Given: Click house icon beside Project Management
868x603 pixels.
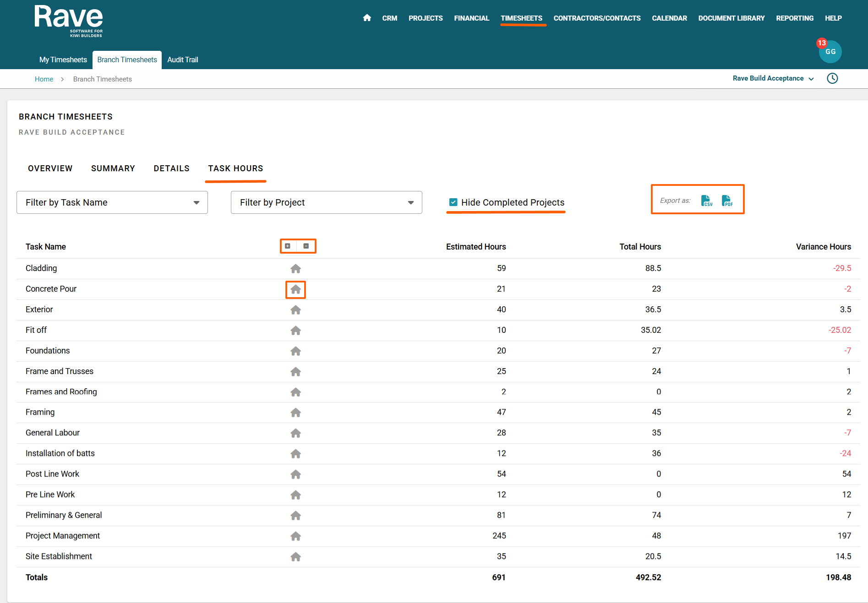Looking at the screenshot, I should 295,536.
